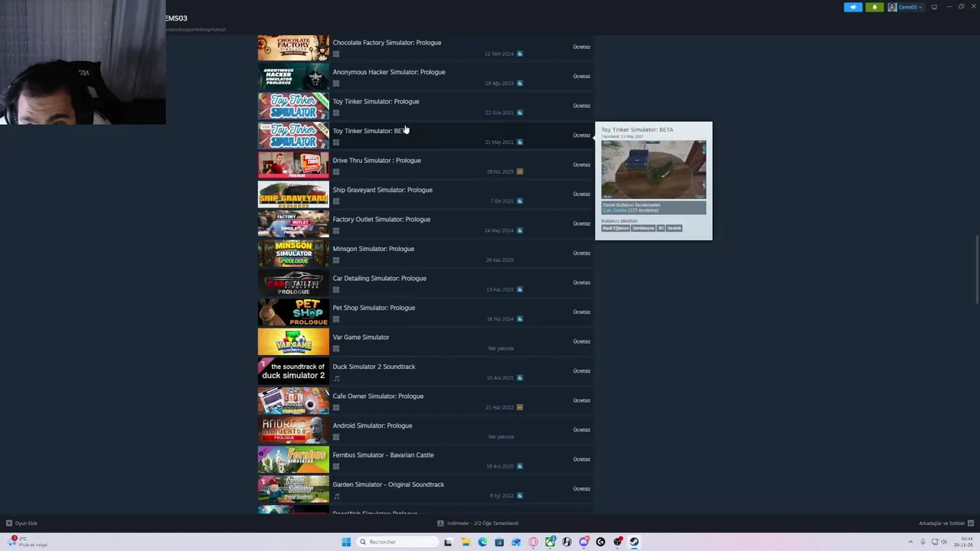The width and height of the screenshot is (980, 551).
Task: Click review icon beside 12 Tem 2024
Action: 520,54
